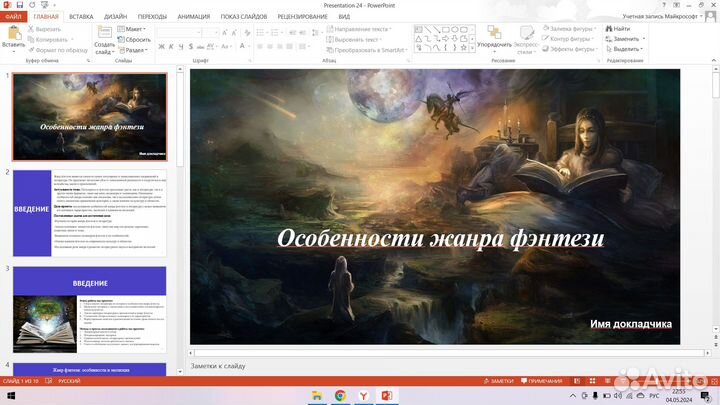Open the Эффекты фигуры dropdown
Screen dimensions: 720x405
pyautogui.click(x=569, y=49)
